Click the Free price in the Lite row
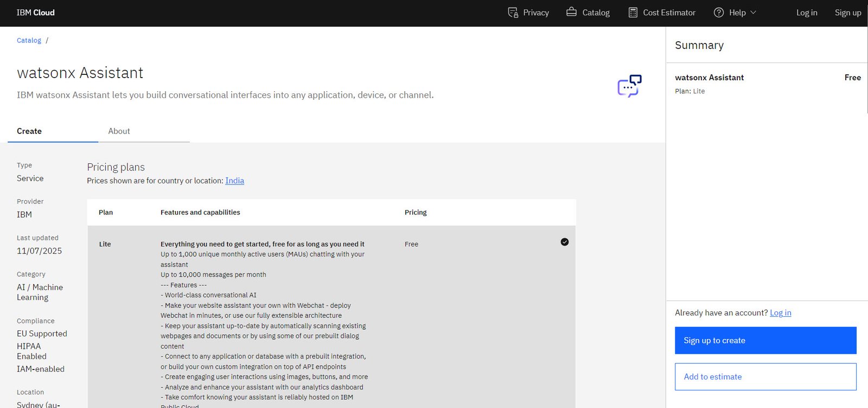This screenshot has width=868, height=408. point(411,244)
